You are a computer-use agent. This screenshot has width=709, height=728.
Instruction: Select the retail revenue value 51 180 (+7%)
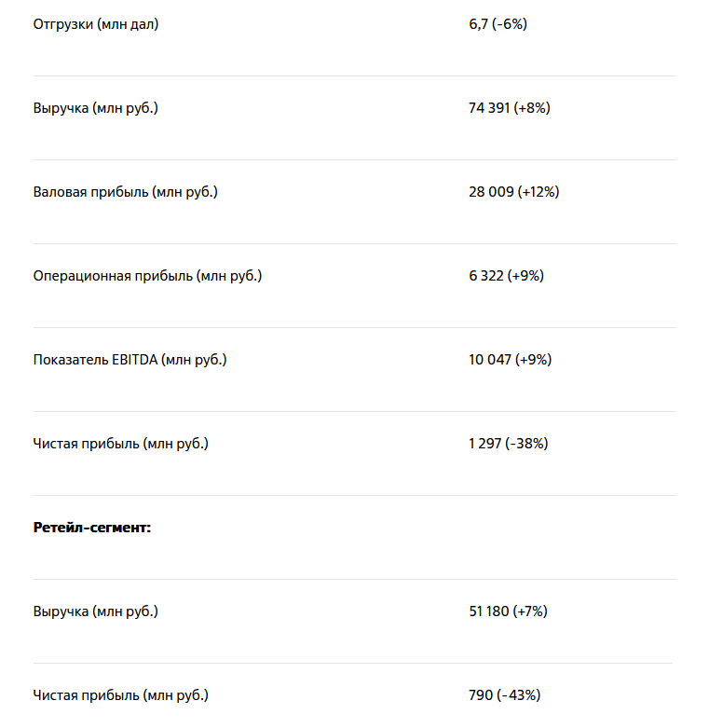(x=508, y=611)
